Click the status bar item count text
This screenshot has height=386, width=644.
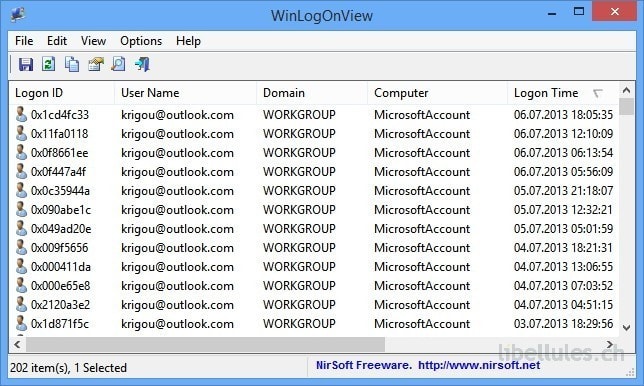tap(69, 368)
